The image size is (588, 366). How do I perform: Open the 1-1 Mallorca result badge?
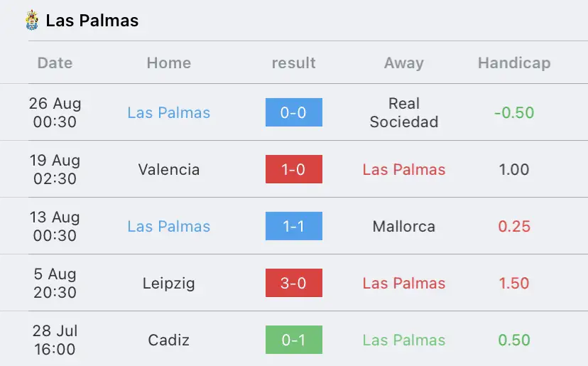click(293, 226)
